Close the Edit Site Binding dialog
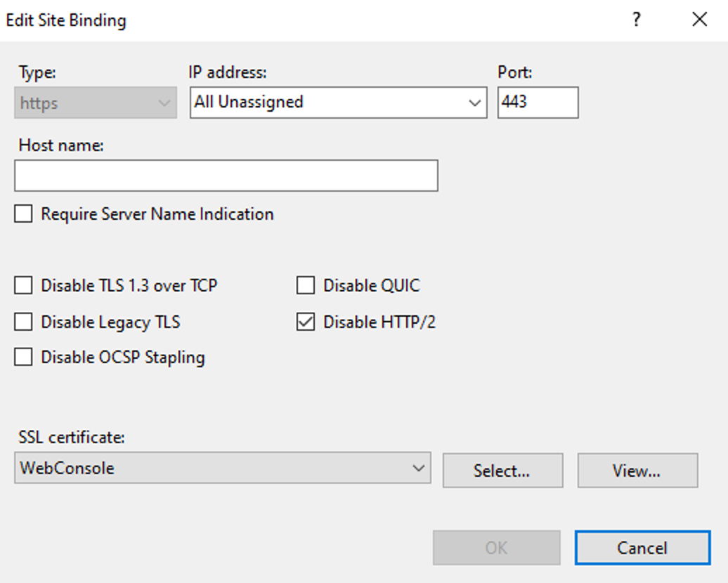Viewport: 728px width, 583px height. pyautogui.click(x=699, y=20)
